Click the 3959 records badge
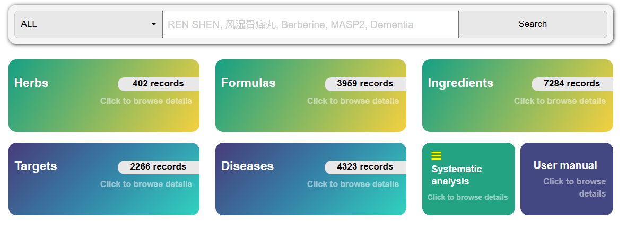644x230 pixels. tap(365, 84)
